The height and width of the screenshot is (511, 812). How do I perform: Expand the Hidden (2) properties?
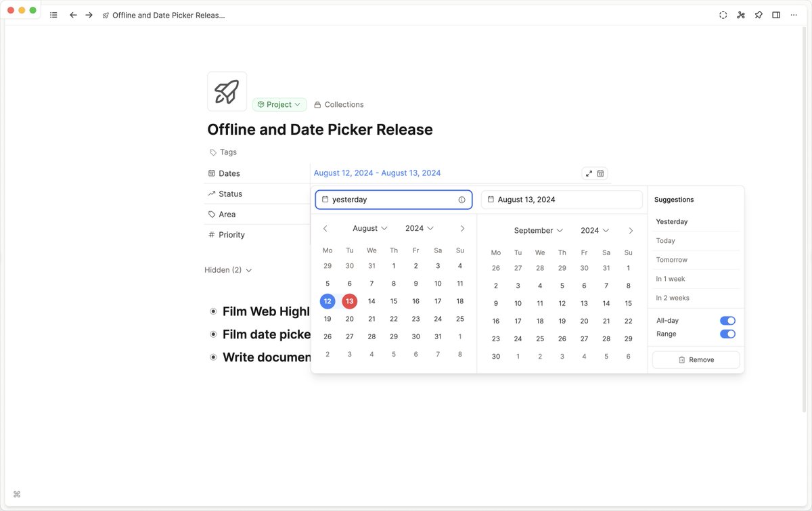[x=228, y=270]
